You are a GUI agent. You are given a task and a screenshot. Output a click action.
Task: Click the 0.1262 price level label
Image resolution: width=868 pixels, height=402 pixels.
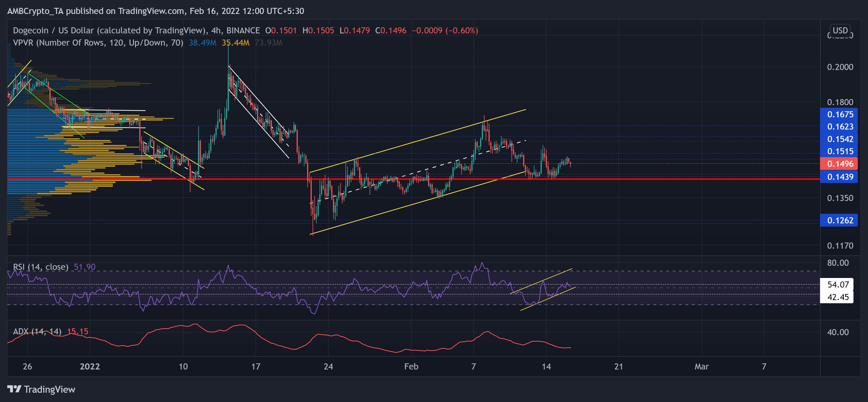click(x=839, y=220)
